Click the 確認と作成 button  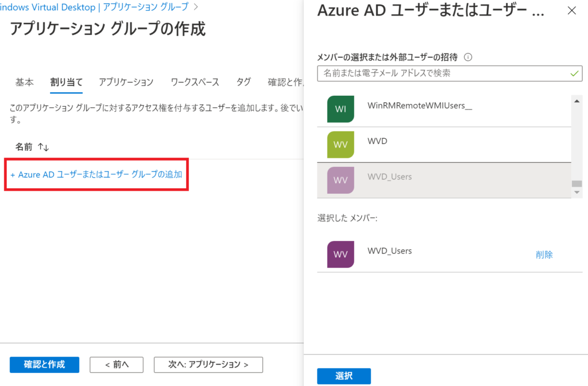click(44, 365)
